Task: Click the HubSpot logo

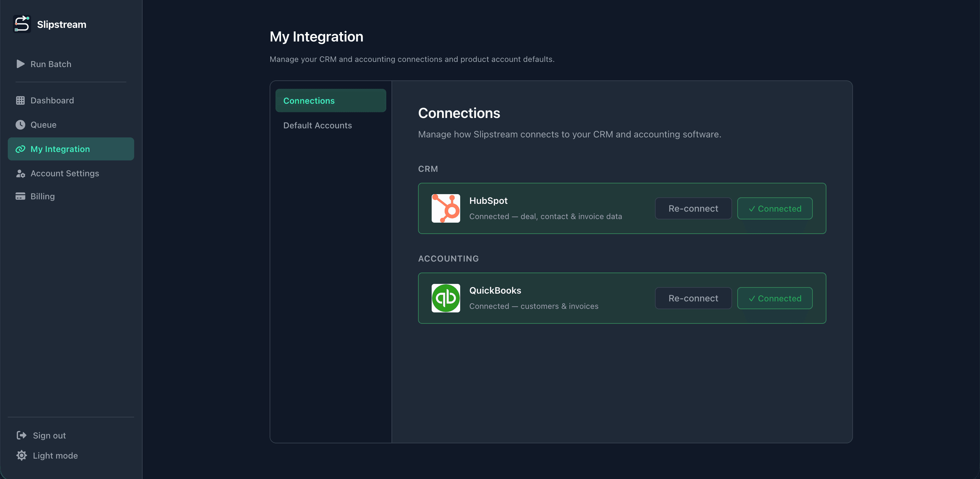Action: click(x=446, y=208)
